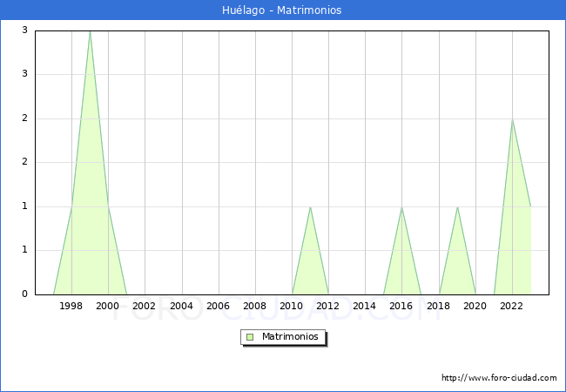
Task: Click the top y-axis label 3
Action: [x=24, y=30]
